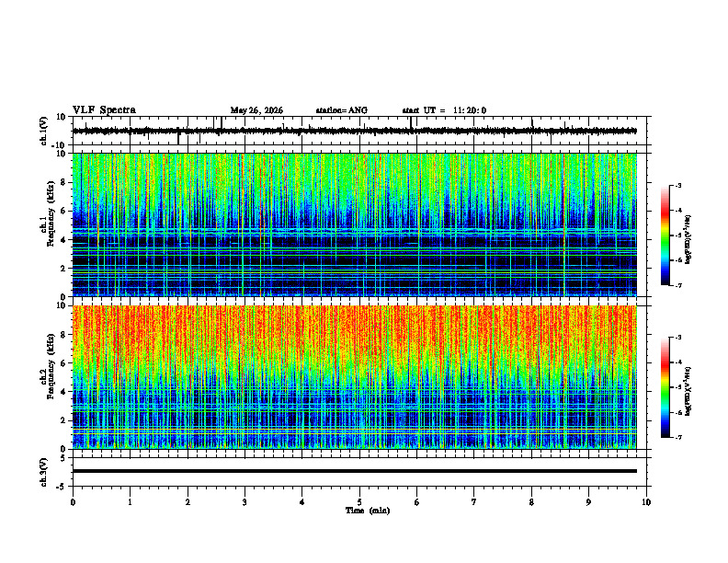This screenshot has width=728, height=563.
Task: Click the May 26, 2026 date label
Action: point(256,110)
